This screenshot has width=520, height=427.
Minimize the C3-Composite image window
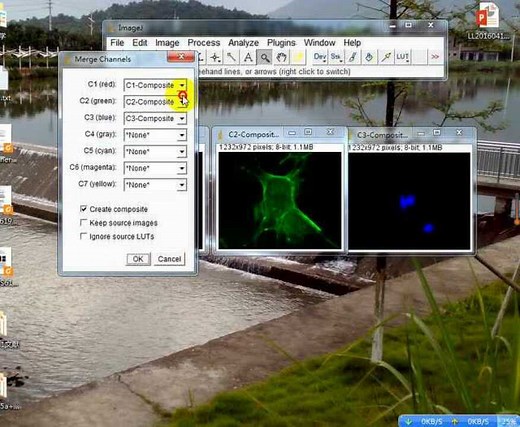pos(421,133)
